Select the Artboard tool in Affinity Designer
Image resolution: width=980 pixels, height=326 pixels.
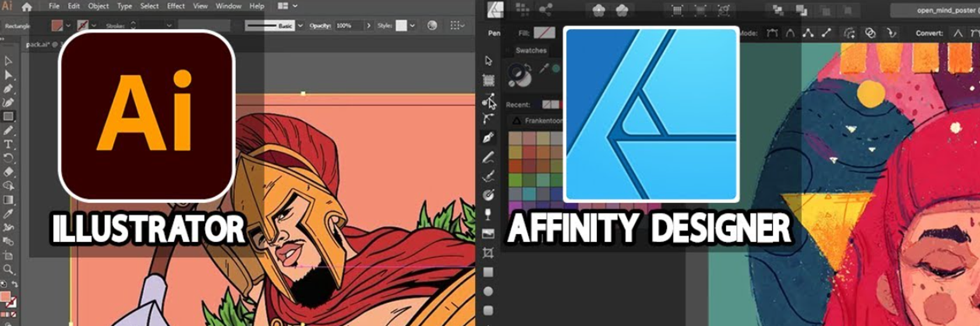[489, 80]
